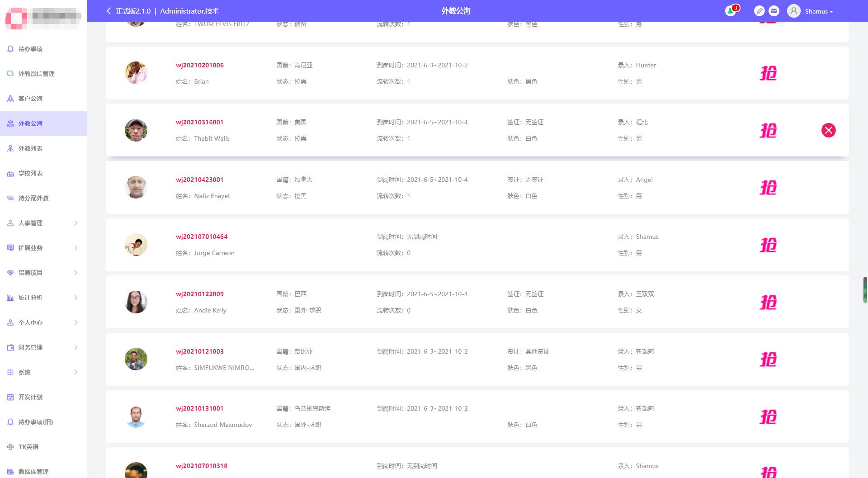Viewport: 868px width, 478px height.
Task: Click the vertical scrollbar thumb
Action: [865, 290]
